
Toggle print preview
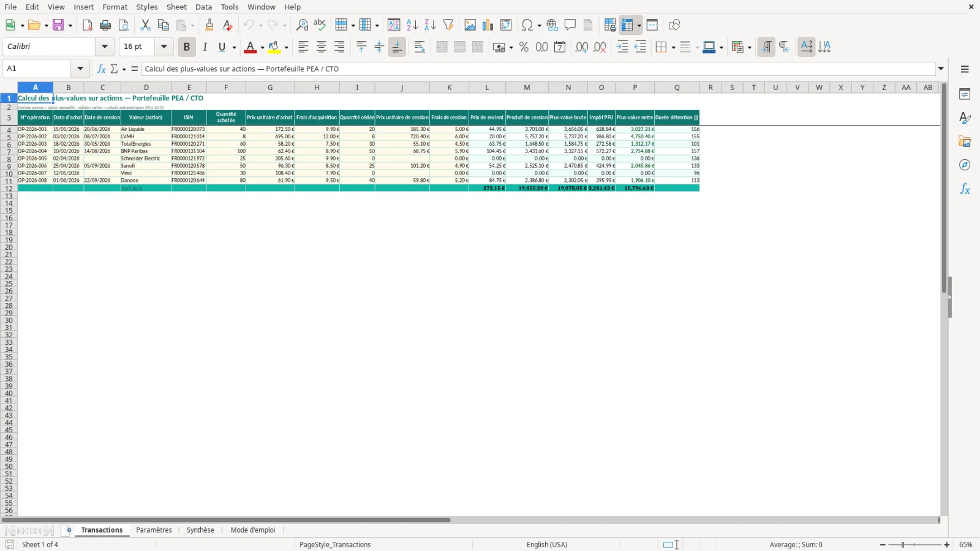(124, 25)
